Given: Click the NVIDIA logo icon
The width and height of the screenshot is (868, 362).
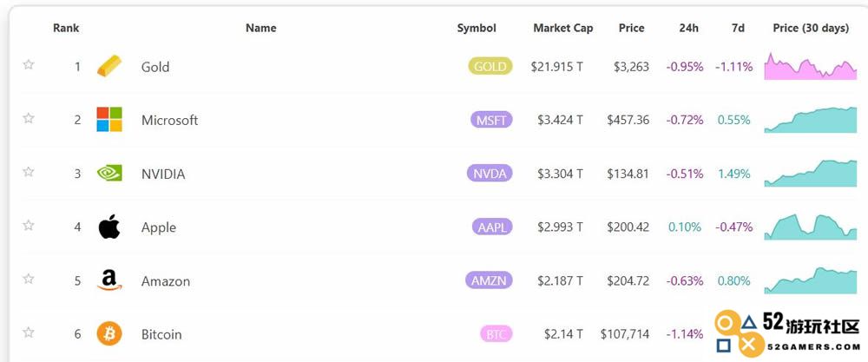Looking at the screenshot, I should coord(109,174).
